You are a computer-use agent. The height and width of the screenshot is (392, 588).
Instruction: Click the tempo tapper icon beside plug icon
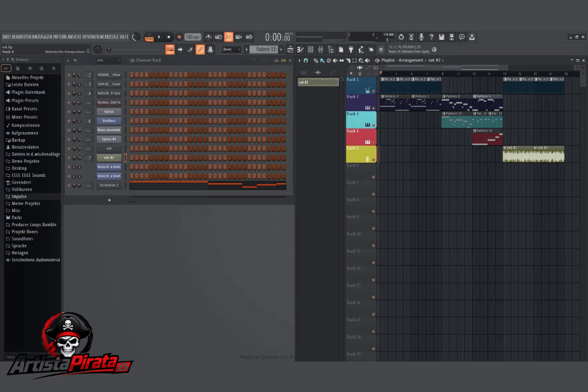(x=361, y=50)
